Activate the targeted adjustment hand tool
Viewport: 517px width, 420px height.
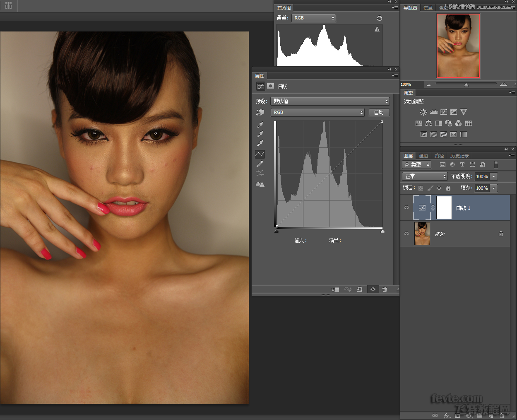click(260, 112)
